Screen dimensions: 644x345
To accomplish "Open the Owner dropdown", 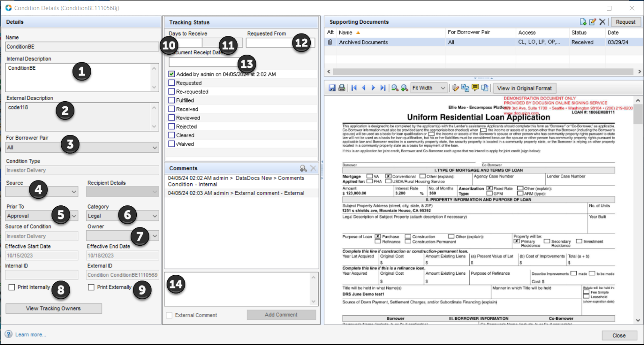I will click(123, 236).
